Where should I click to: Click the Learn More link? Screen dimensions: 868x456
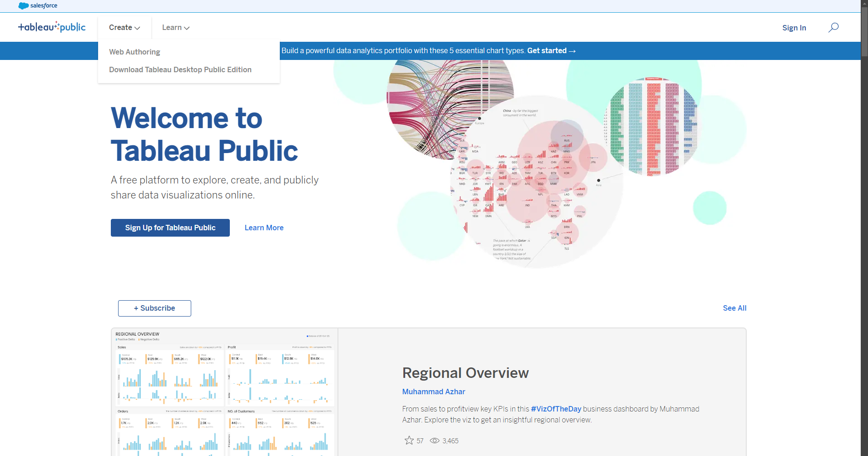coord(264,228)
